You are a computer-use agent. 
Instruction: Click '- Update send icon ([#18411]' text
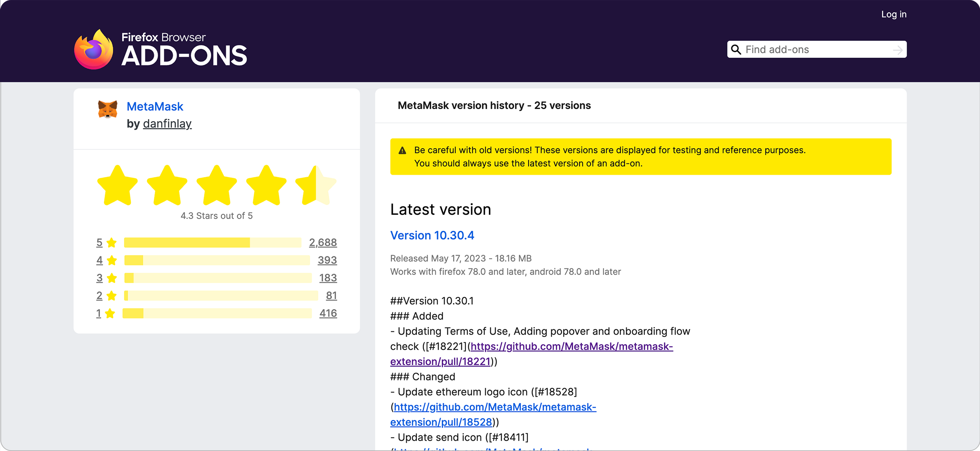[x=459, y=438]
